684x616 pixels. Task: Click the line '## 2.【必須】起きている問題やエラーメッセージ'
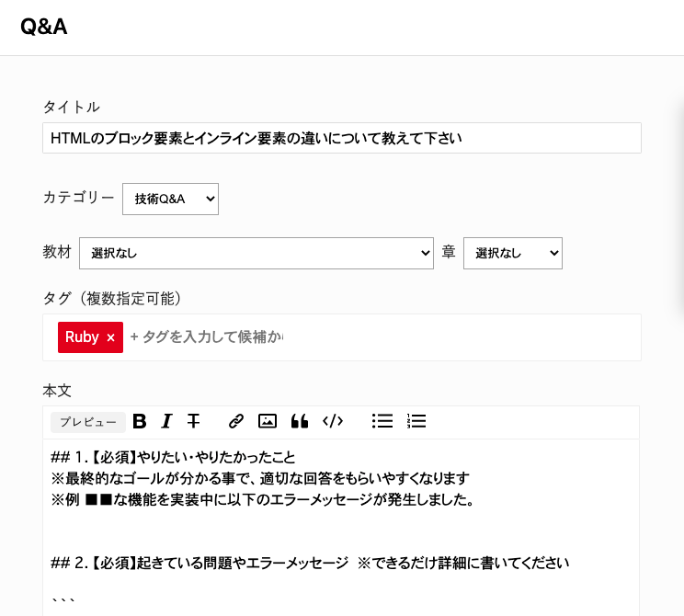[x=199, y=564]
